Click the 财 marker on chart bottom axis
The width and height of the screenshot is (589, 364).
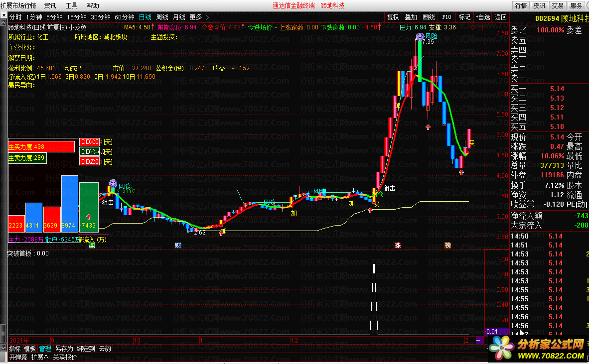tap(178, 245)
